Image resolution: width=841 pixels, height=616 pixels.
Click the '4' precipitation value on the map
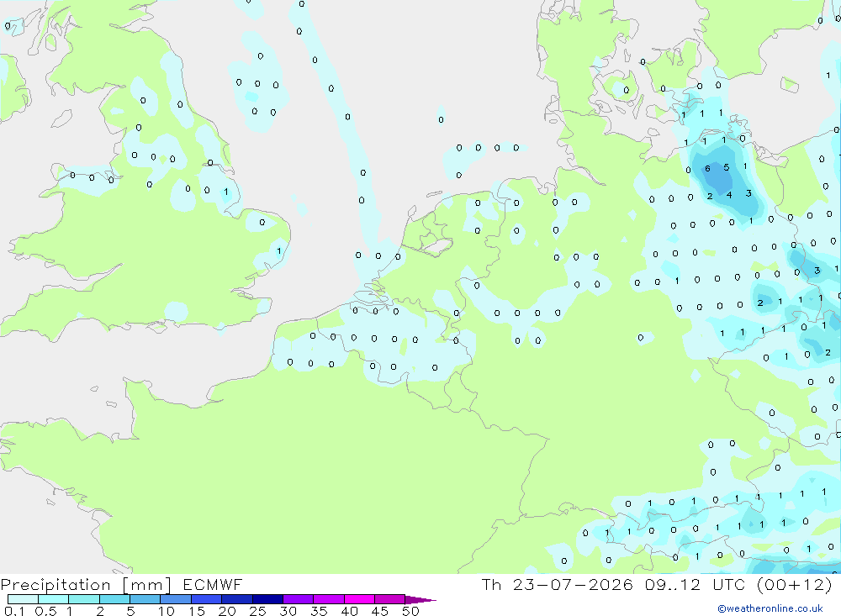tap(729, 195)
